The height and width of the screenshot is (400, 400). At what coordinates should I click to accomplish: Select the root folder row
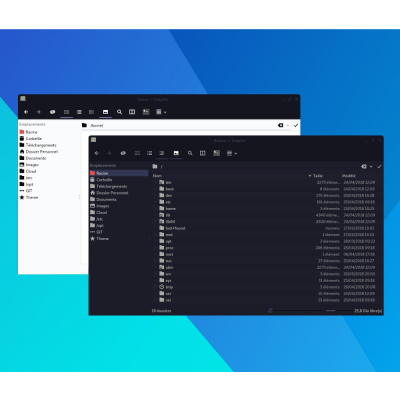[x=267, y=254]
